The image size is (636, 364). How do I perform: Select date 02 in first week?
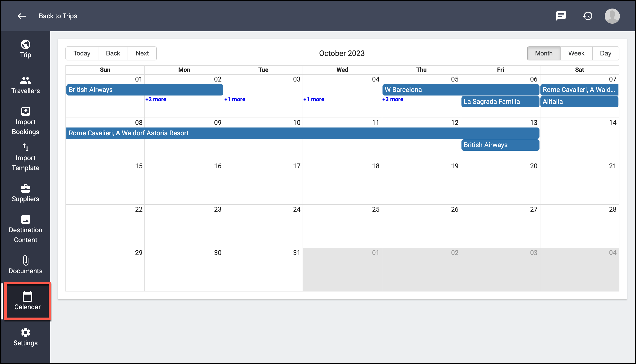pyautogui.click(x=218, y=79)
